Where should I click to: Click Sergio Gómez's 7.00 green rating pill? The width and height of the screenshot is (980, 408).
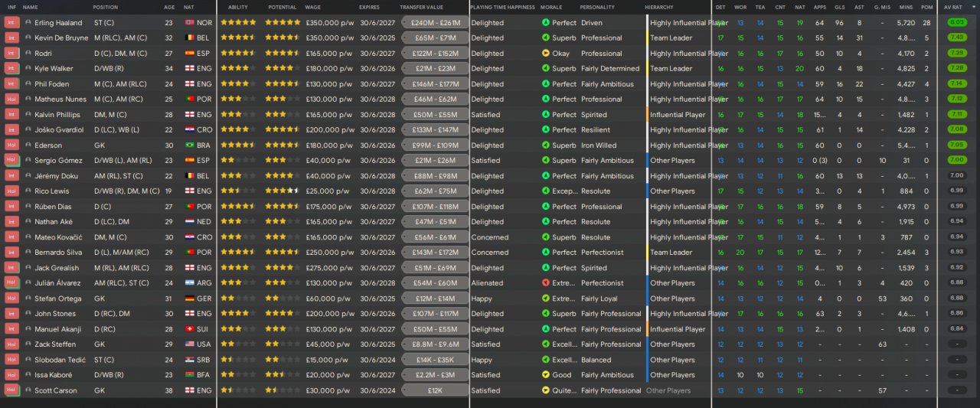coord(957,161)
